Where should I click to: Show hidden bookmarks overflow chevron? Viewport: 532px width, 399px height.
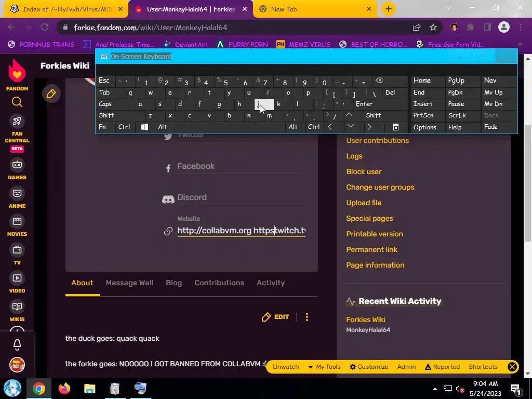520,44
